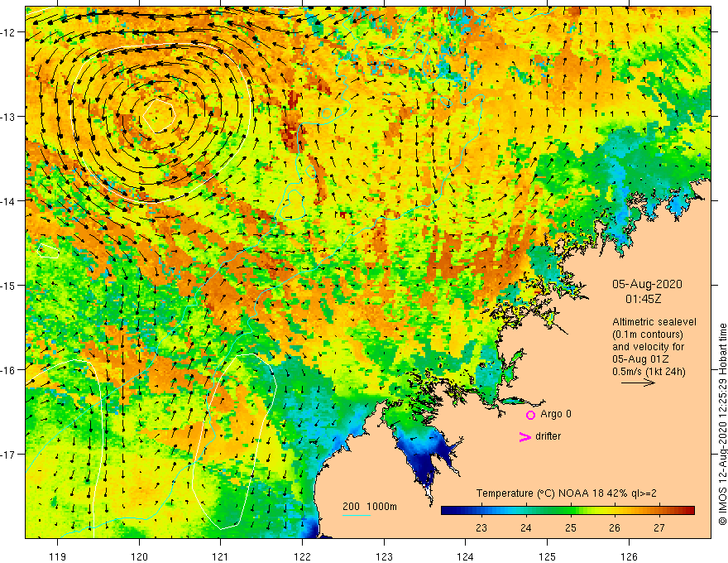Click the '200 1000m' depth label
The height and width of the screenshot is (563, 728).
point(370,507)
